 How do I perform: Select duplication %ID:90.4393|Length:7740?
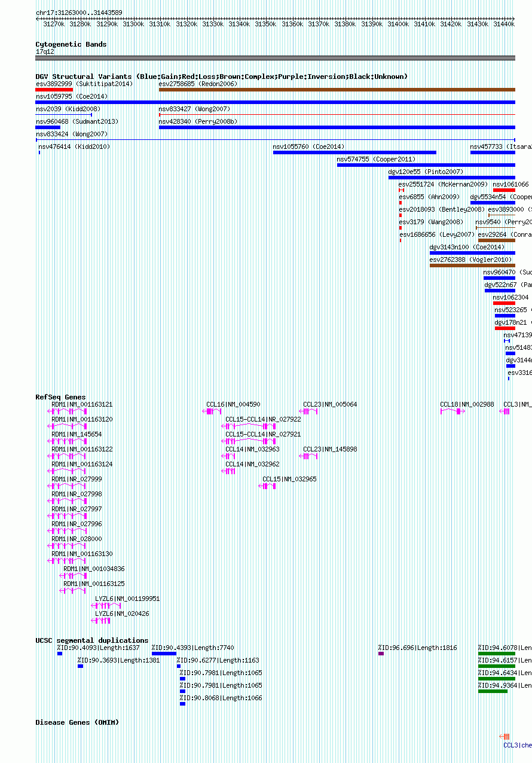pyautogui.click(x=192, y=648)
